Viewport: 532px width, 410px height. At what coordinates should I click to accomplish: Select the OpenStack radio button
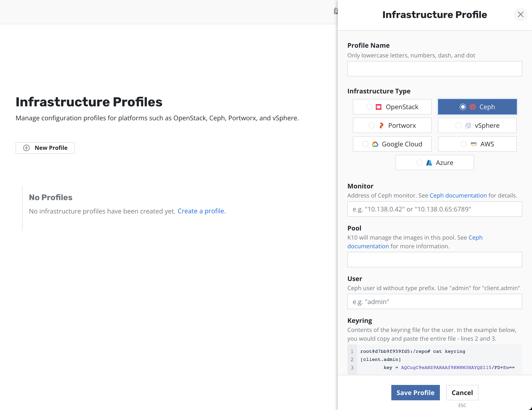[x=369, y=107]
